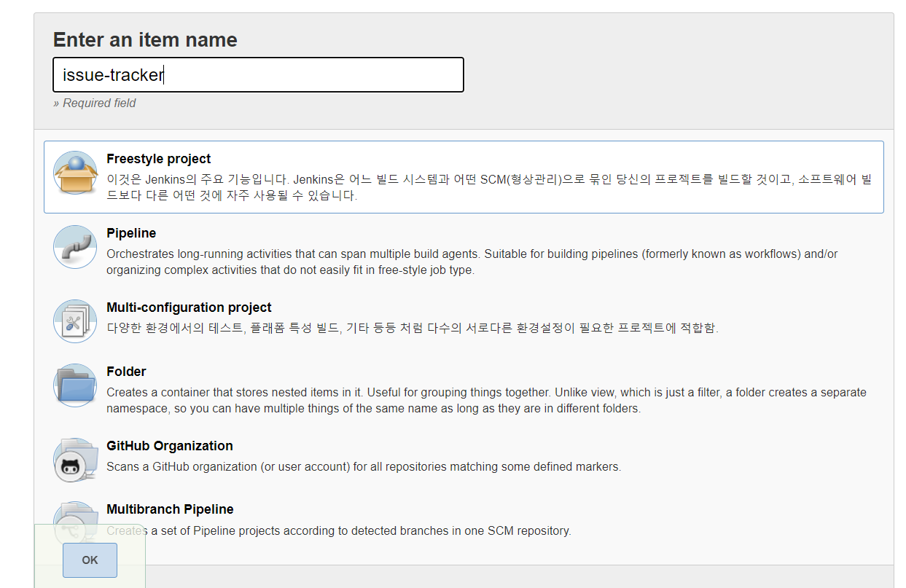Click the Freestyle project box icon
Screen dimensions: 906x588
(x=75, y=173)
